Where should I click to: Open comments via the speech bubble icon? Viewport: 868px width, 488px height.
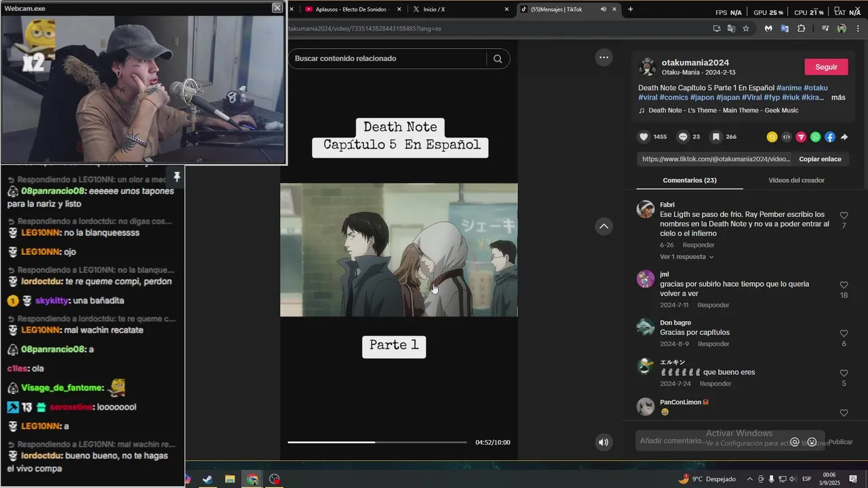point(683,137)
